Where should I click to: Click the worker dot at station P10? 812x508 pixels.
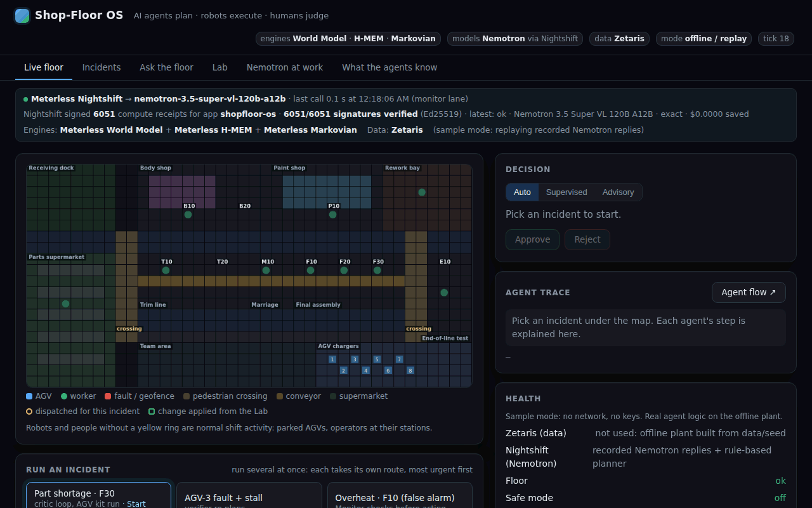[x=332, y=215]
